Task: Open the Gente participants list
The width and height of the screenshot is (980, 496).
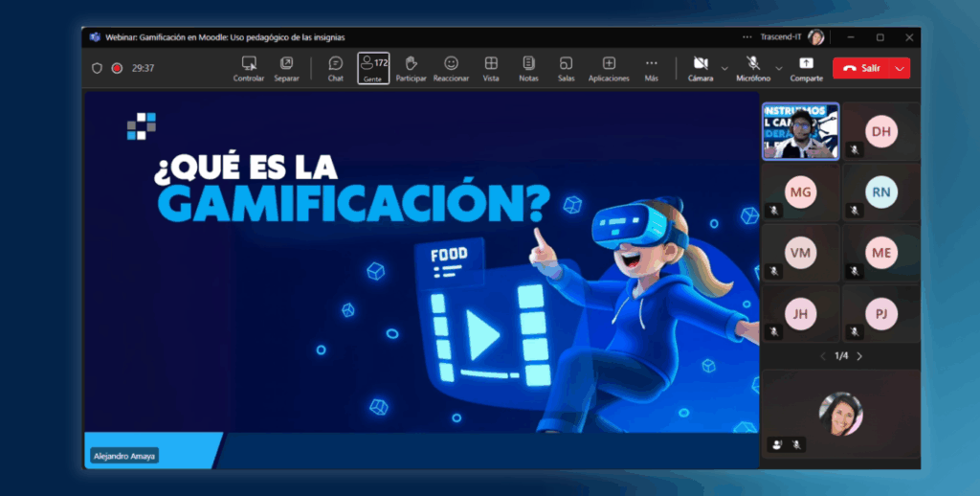Action: [373, 67]
